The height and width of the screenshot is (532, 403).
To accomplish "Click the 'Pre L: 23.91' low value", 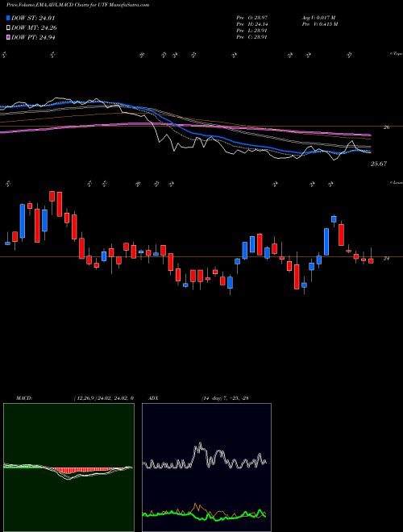I will (251, 31).
